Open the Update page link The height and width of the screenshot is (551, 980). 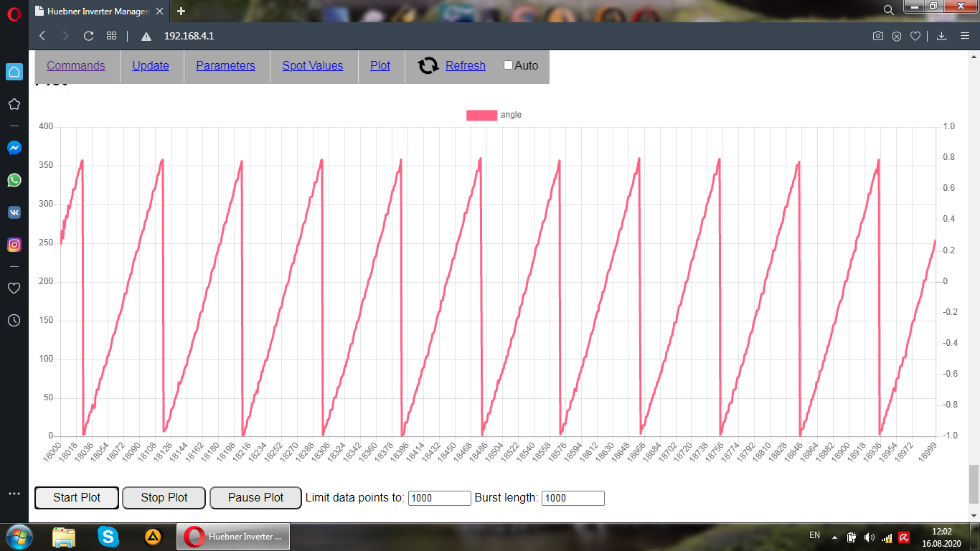pos(151,66)
